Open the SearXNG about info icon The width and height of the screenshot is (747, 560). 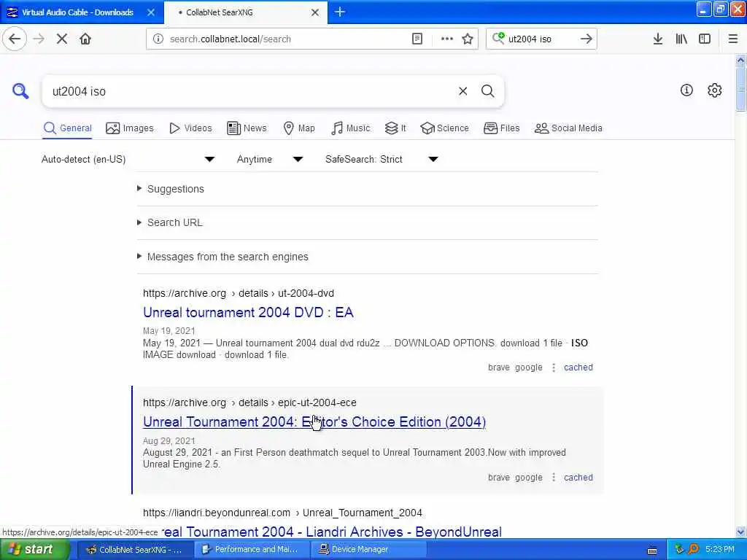(x=686, y=90)
